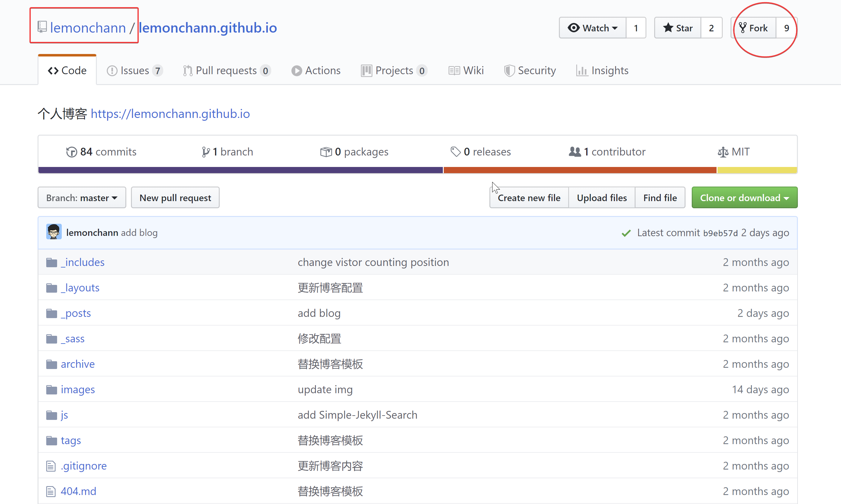Open the Insights tab

[602, 70]
